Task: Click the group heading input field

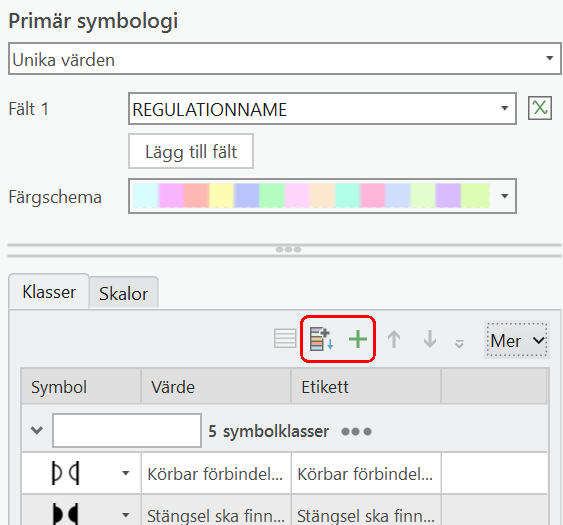Action: (x=127, y=430)
